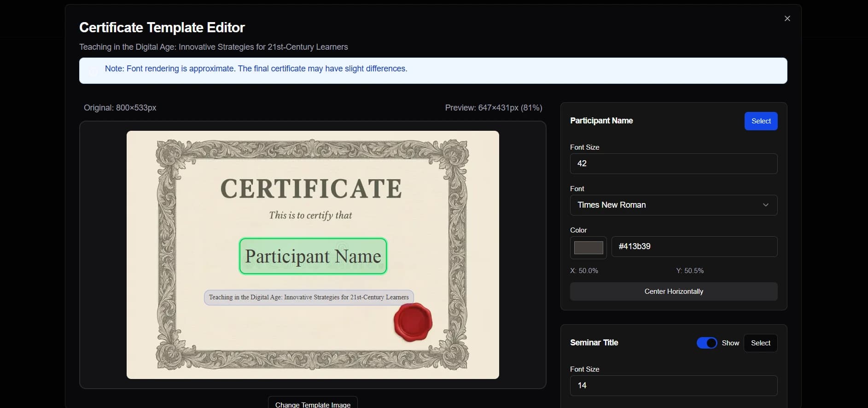
Task: Click the info icon in the note banner
Action: click(93, 71)
